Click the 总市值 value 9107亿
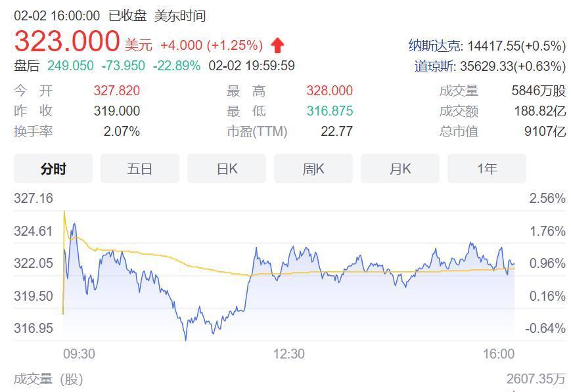The width and height of the screenshot is (571, 392). (545, 131)
